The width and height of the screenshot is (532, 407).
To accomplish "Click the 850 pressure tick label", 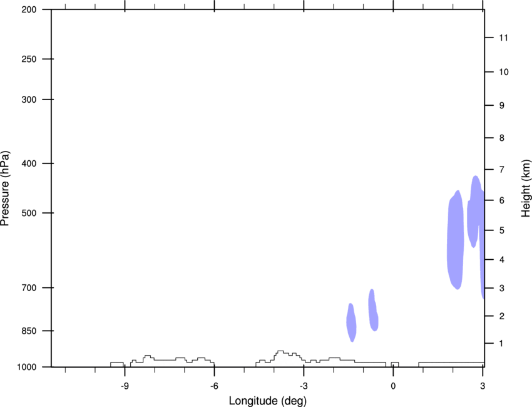I will point(29,331).
